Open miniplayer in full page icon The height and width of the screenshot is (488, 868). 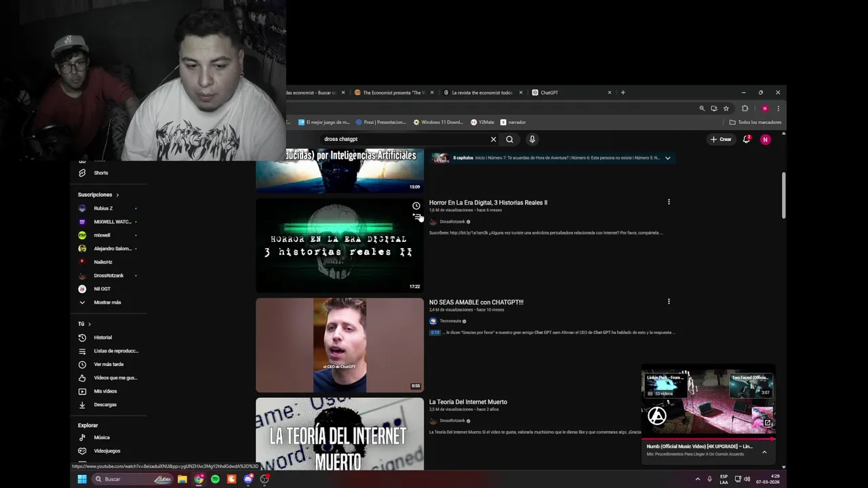tap(767, 423)
